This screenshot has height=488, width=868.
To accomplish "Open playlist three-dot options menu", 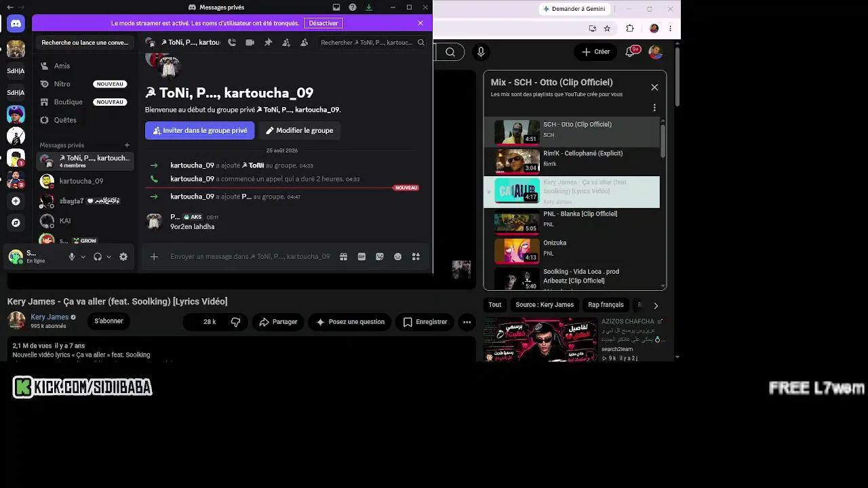I will 654,108.
